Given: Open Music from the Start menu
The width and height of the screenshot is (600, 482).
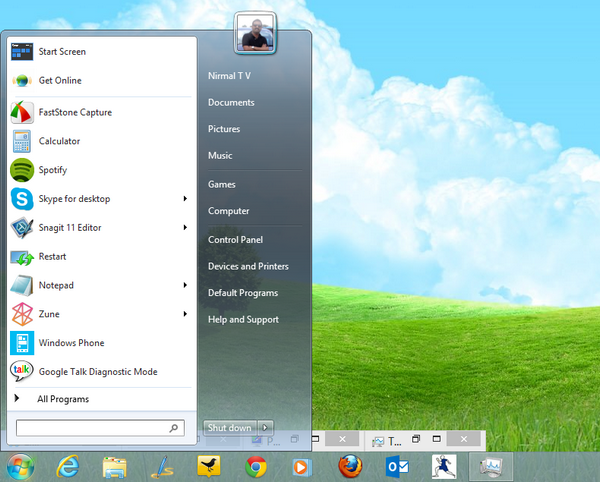Looking at the screenshot, I should coord(220,156).
